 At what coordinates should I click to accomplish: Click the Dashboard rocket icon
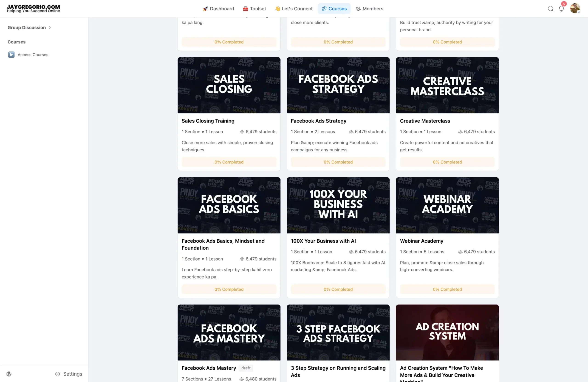point(205,9)
